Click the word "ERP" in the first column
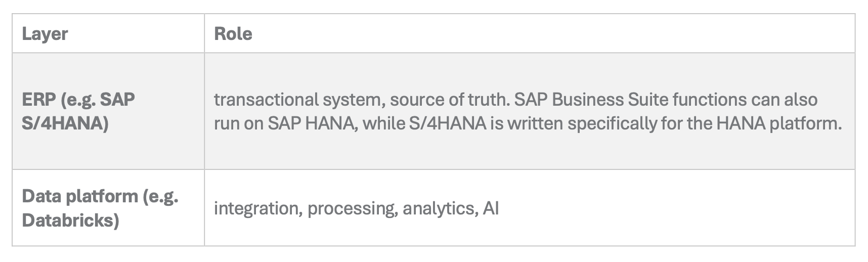The image size is (868, 262). (39, 99)
